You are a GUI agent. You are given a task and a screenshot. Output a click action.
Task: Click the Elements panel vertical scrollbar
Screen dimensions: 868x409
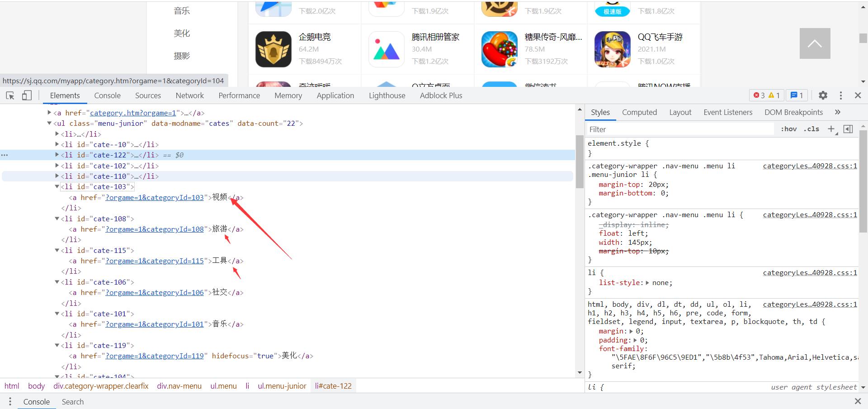tap(580, 161)
